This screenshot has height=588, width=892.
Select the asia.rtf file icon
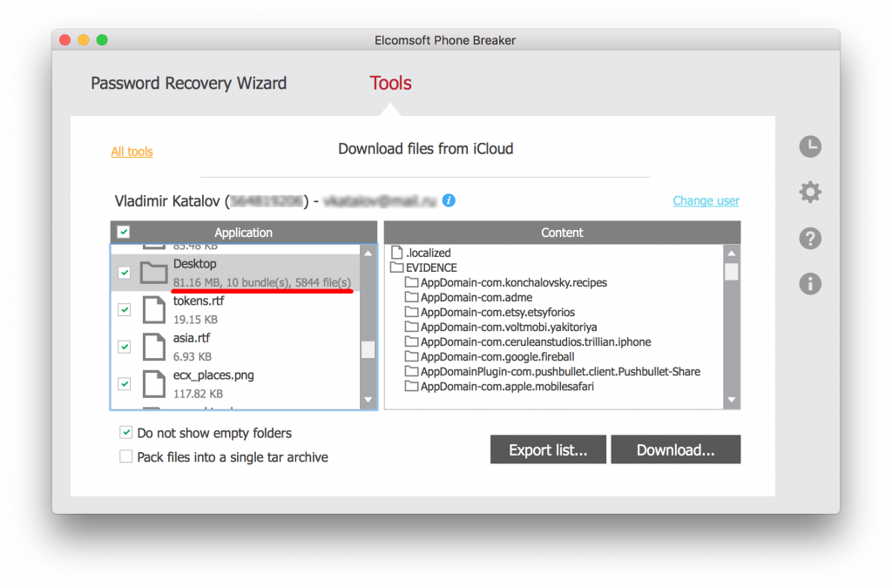click(x=153, y=347)
